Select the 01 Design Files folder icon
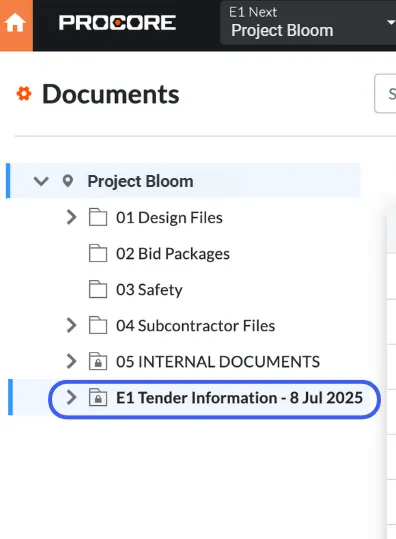 pyautogui.click(x=98, y=217)
